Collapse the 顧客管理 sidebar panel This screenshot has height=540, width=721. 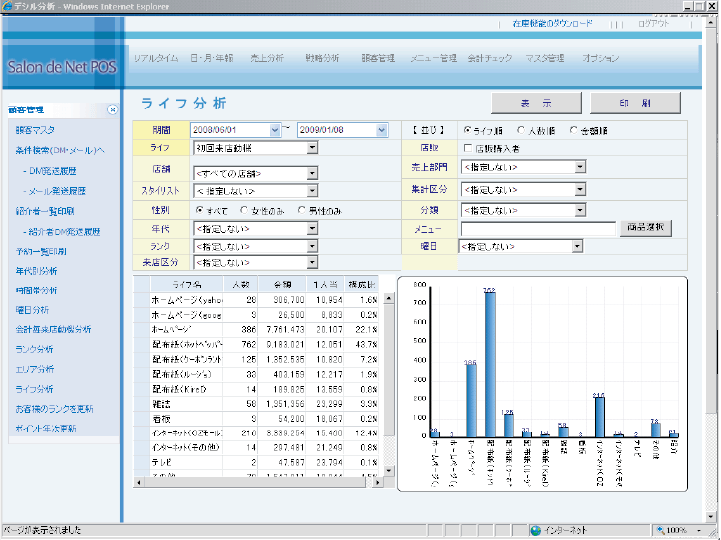pos(113,110)
